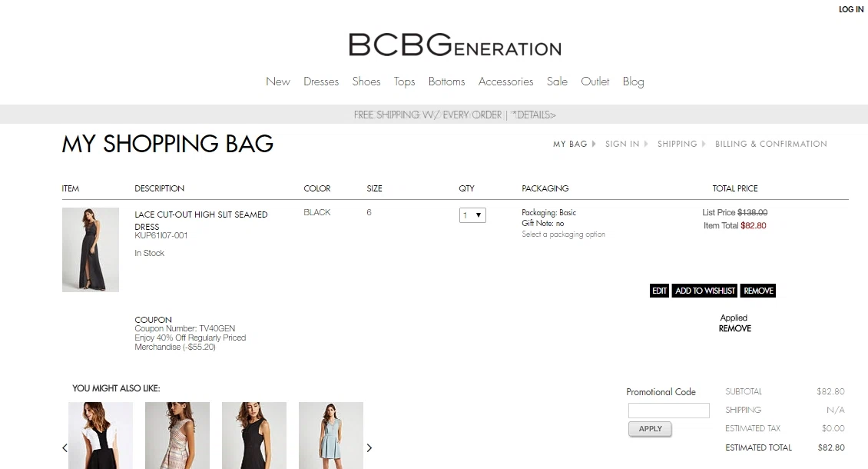Open the Shoes category
Screen dimensions: 868x469
tap(366, 81)
